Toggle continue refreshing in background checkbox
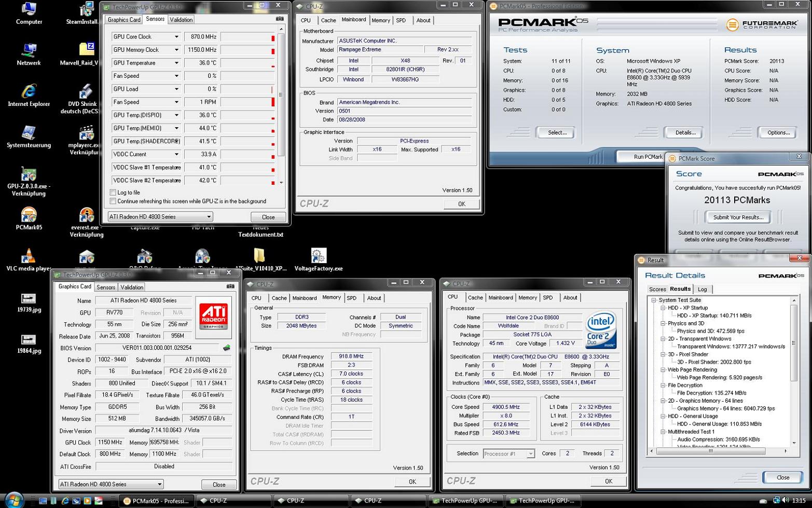 pos(113,201)
